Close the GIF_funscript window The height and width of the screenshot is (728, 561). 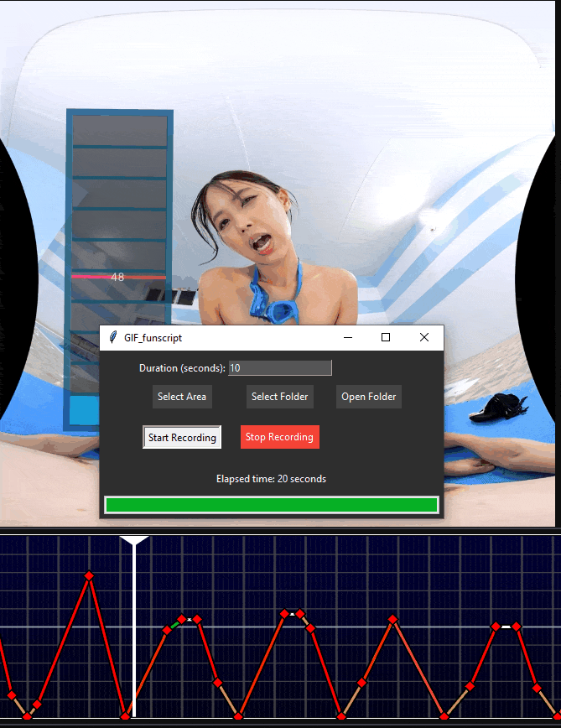pos(424,337)
